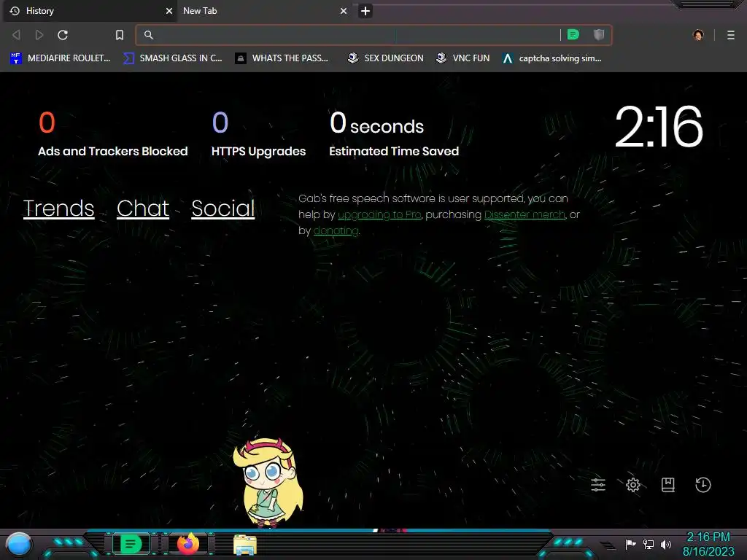Click the search magnifier icon in the address bar
Screen dimensions: 747x560
pos(149,35)
